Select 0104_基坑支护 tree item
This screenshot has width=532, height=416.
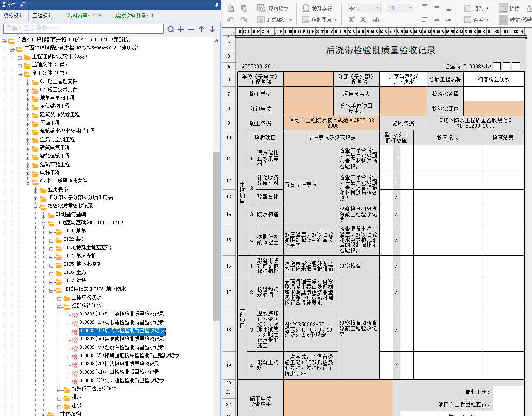[80, 256]
